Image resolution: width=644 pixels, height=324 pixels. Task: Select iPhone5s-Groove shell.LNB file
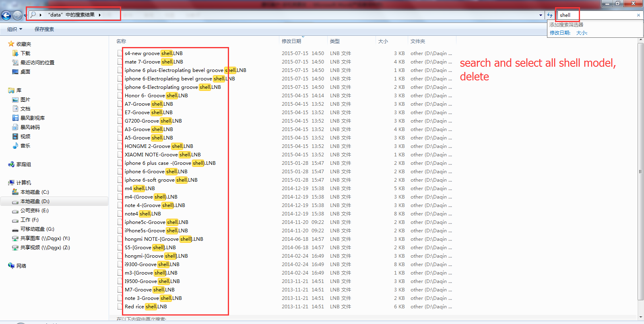(x=156, y=230)
